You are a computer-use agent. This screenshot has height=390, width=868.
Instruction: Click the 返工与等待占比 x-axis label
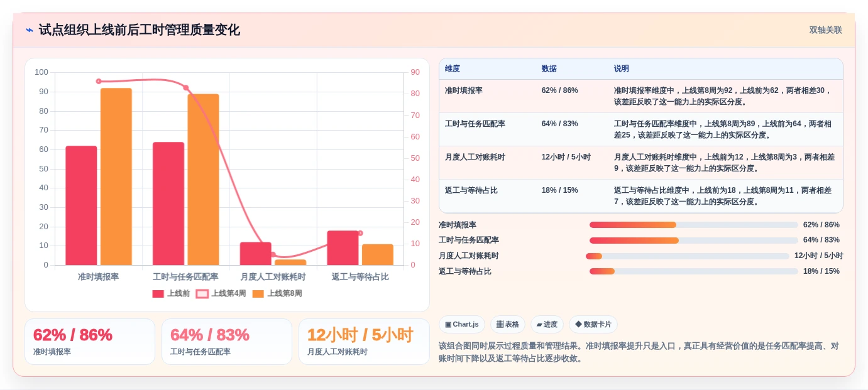click(x=360, y=276)
